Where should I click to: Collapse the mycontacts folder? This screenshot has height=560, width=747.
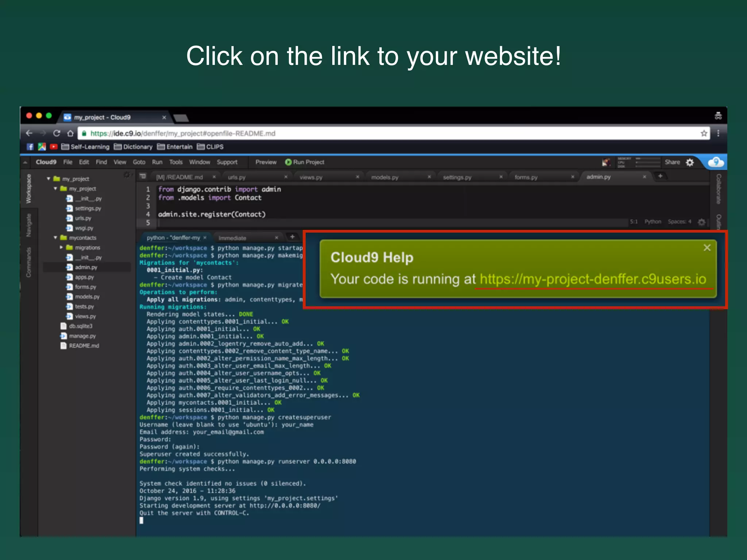55,238
